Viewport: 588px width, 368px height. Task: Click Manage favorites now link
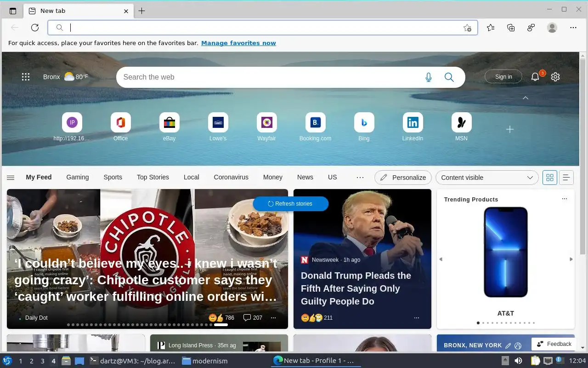pyautogui.click(x=238, y=43)
